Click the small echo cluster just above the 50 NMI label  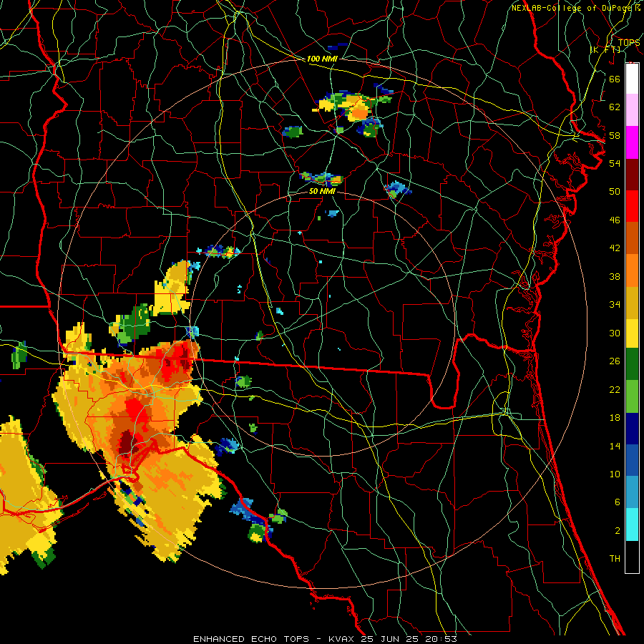pyautogui.click(x=323, y=178)
